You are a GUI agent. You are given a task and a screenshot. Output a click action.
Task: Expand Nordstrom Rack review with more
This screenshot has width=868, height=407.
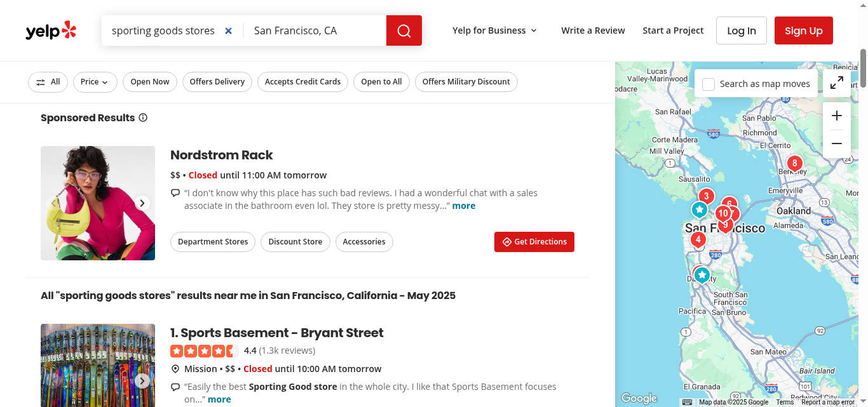pyautogui.click(x=464, y=206)
